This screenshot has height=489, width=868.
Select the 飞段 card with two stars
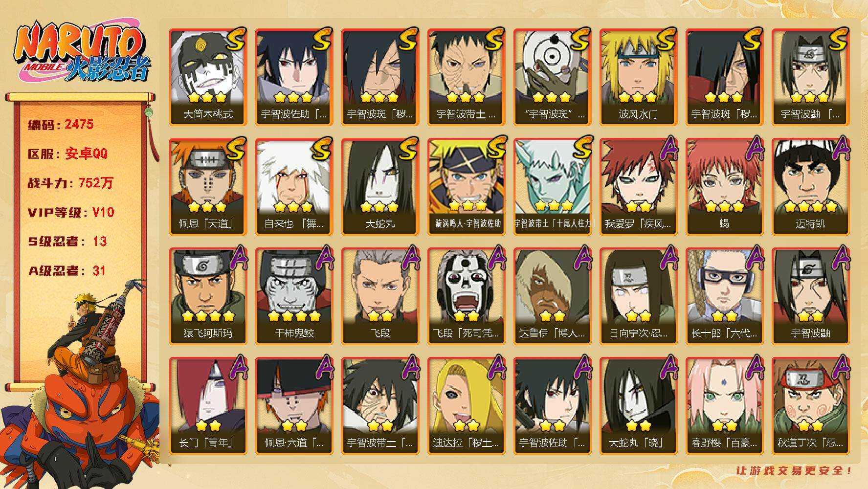[x=380, y=296]
